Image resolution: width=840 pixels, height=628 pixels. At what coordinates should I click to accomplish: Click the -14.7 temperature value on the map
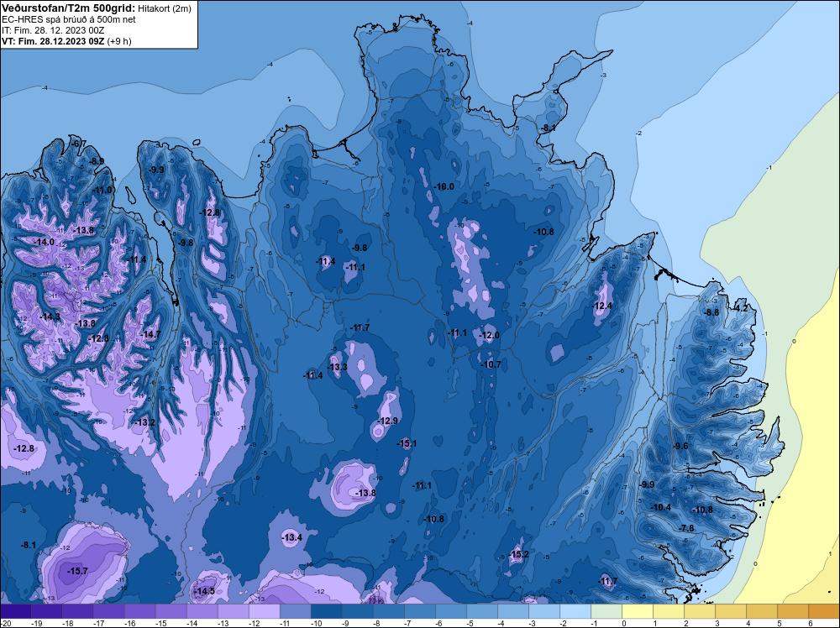click(150, 334)
